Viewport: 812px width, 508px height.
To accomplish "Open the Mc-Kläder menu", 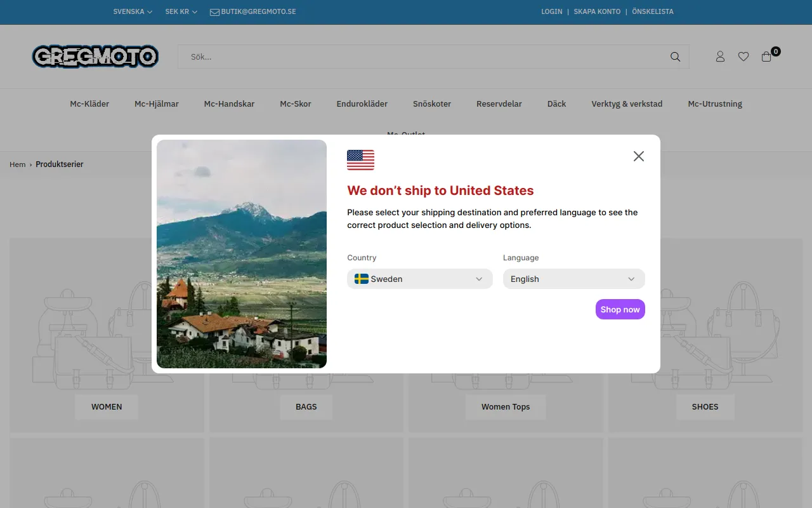I will click(89, 104).
